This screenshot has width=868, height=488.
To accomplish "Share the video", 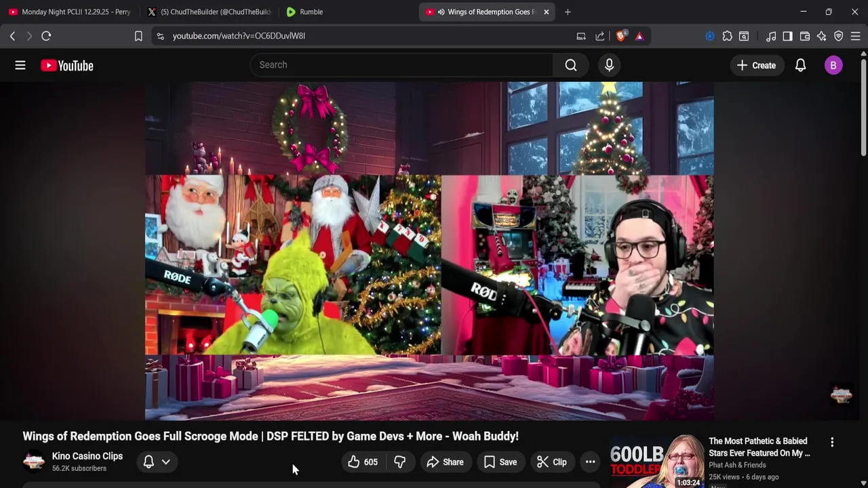I will [445, 462].
